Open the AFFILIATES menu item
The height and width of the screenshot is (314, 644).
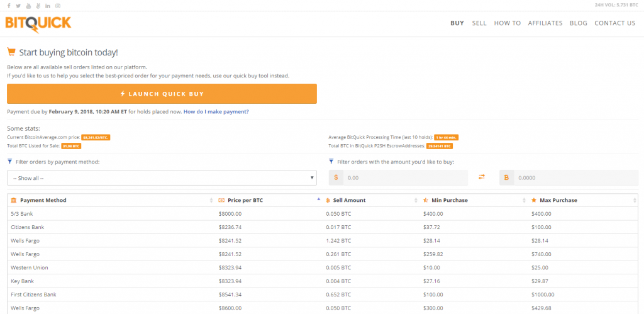[x=545, y=23]
